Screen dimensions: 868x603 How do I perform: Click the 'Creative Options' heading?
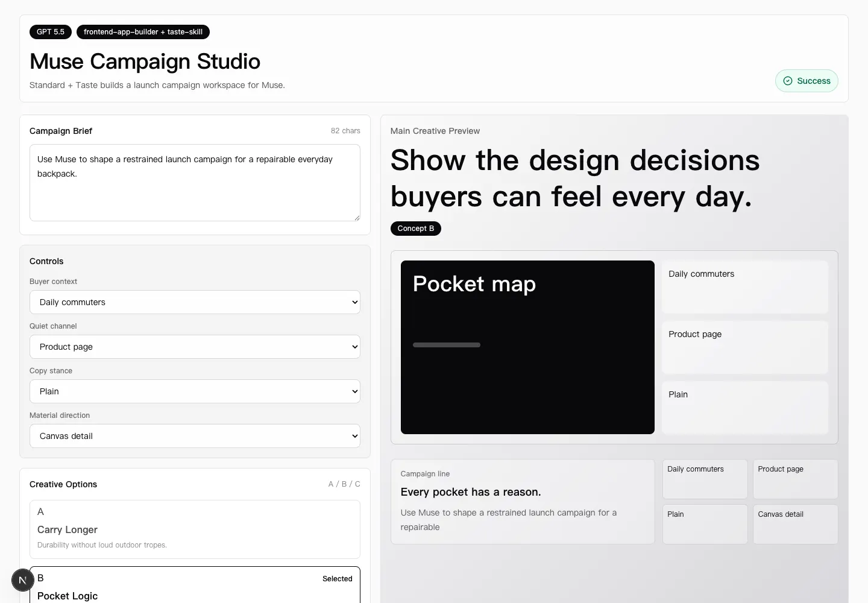coord(63,484)
